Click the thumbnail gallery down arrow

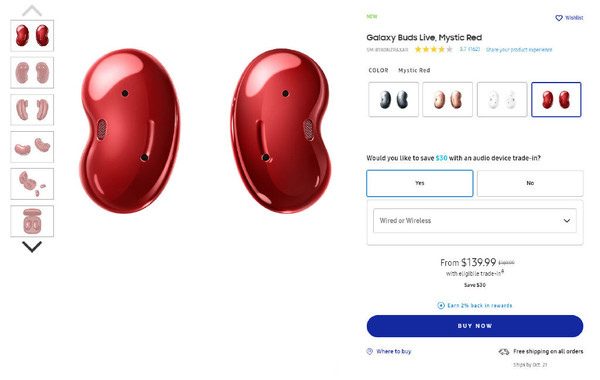(x=32, y=247)
